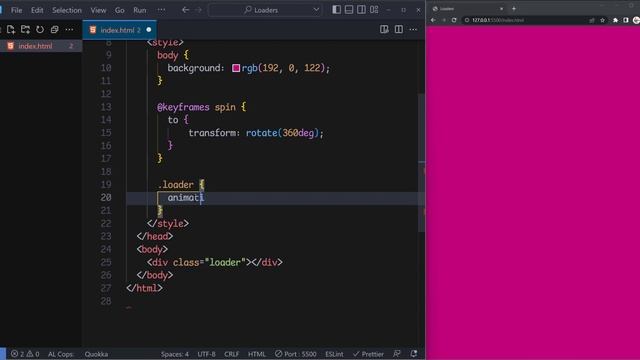This screenshot has width=640, height=360.
Task: Open the File menu
Action: tap(16, 10)
